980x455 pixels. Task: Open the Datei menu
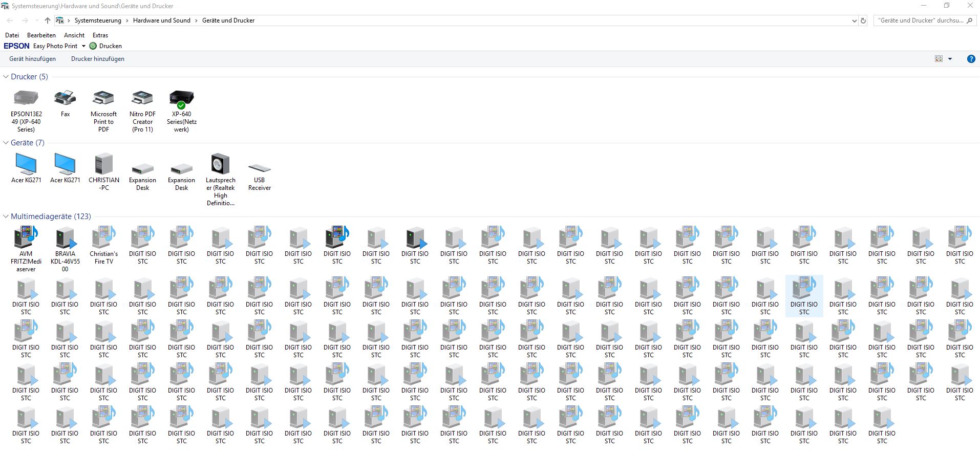12,35
